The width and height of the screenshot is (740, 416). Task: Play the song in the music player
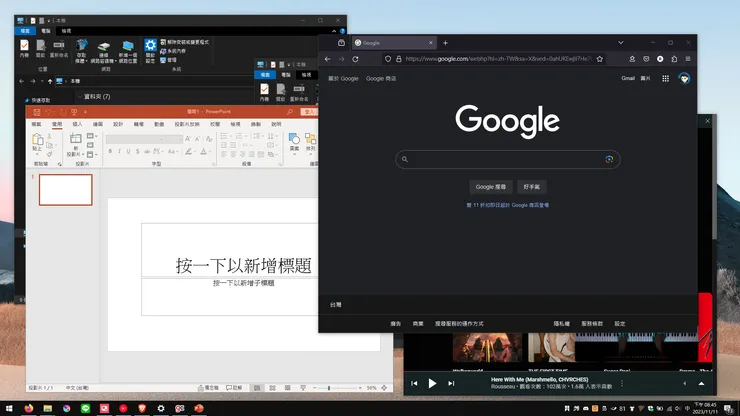pos(432,383)
